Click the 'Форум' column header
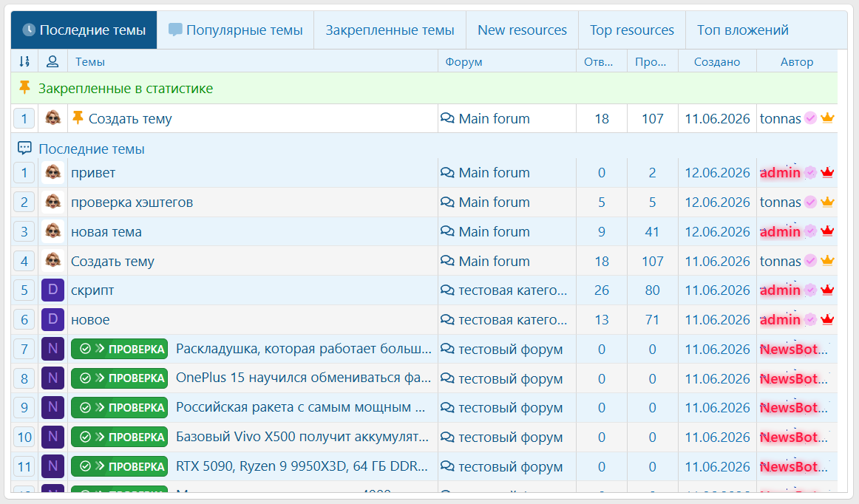This screenshot has height=504, width=859. tap(464, 62)
